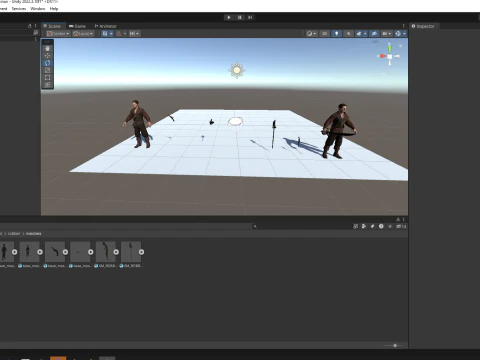480x360 pixels.
Task: Select the Transform tool
Action: [47, 85]
